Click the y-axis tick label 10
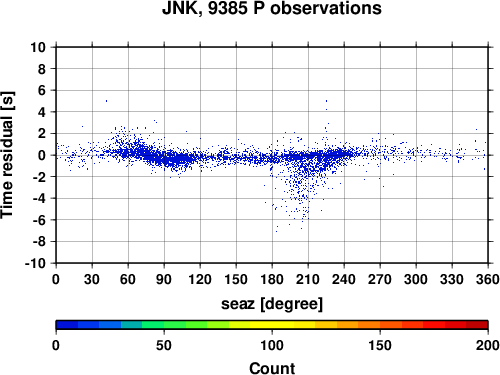Screen dimensions: 500x375 coord(38,47)
